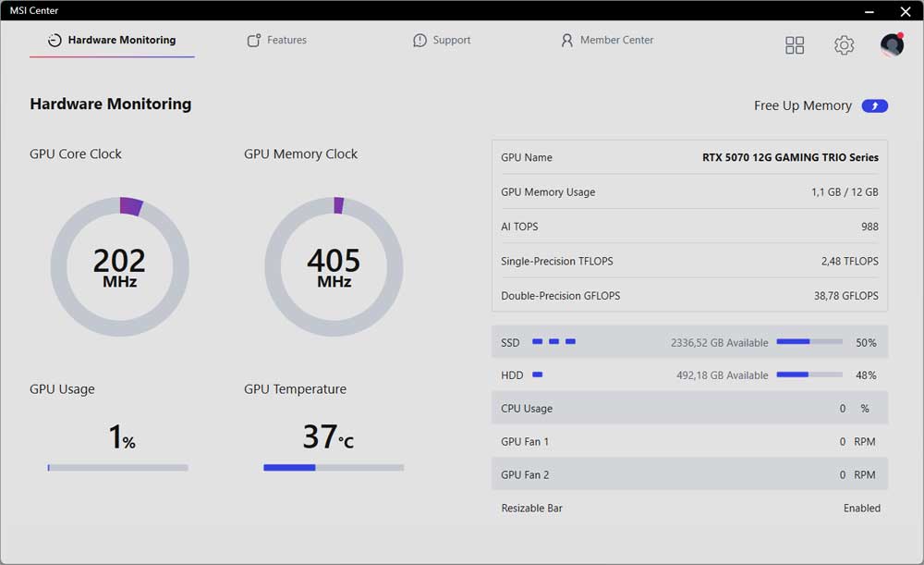Click the 'GPU Name' label
This screenshot has height=565, width=924.
[527, 157]
